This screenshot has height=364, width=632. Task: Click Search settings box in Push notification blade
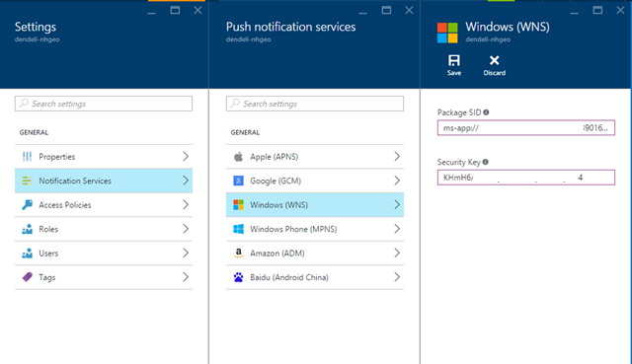point(315,104)
